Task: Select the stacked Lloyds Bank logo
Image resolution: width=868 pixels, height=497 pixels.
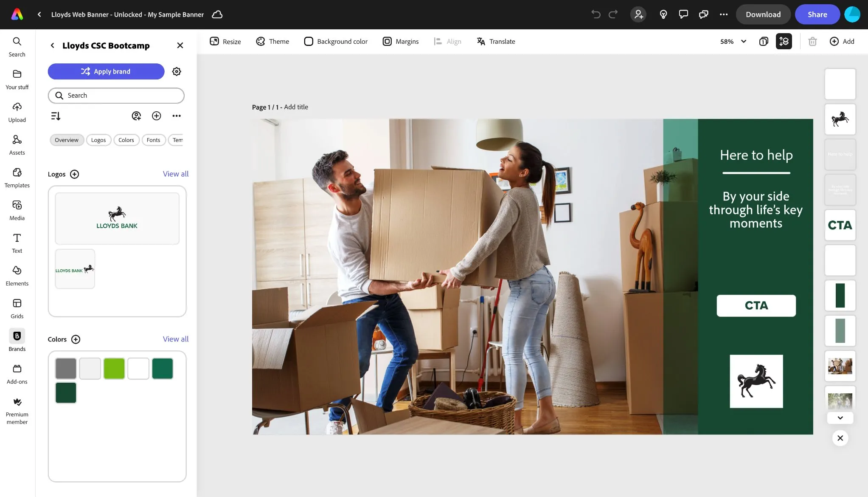Action: 117,218
